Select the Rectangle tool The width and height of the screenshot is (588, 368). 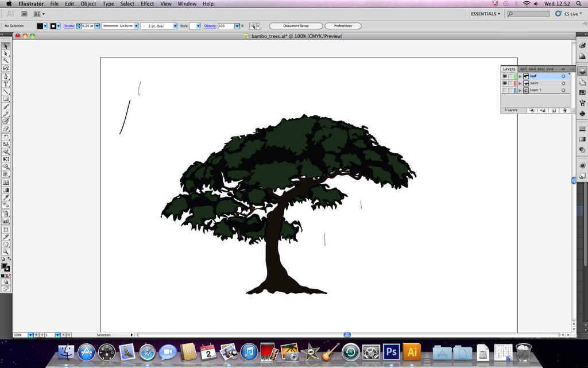tap(6, 99)
